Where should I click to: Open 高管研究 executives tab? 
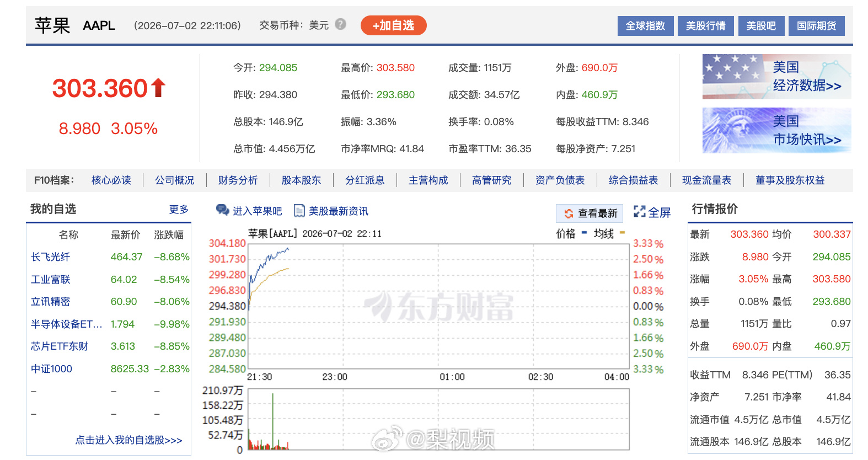coord(492,180)
